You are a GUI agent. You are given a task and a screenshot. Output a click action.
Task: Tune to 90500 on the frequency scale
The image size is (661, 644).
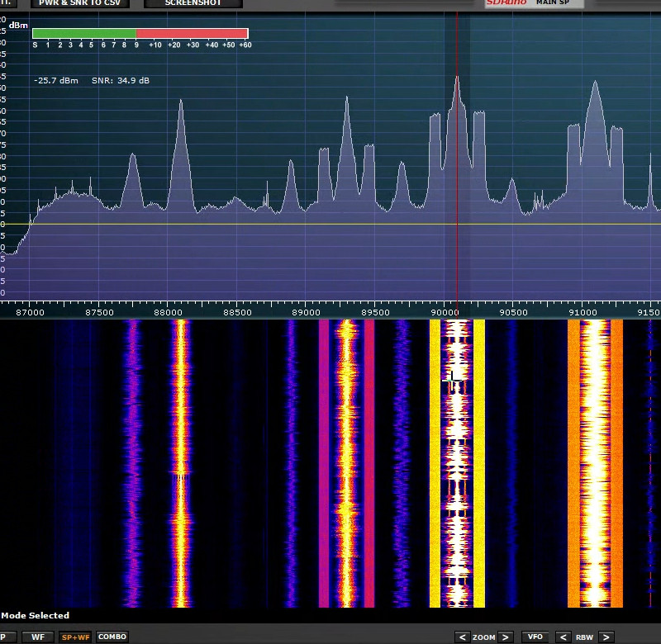point(513,313)
